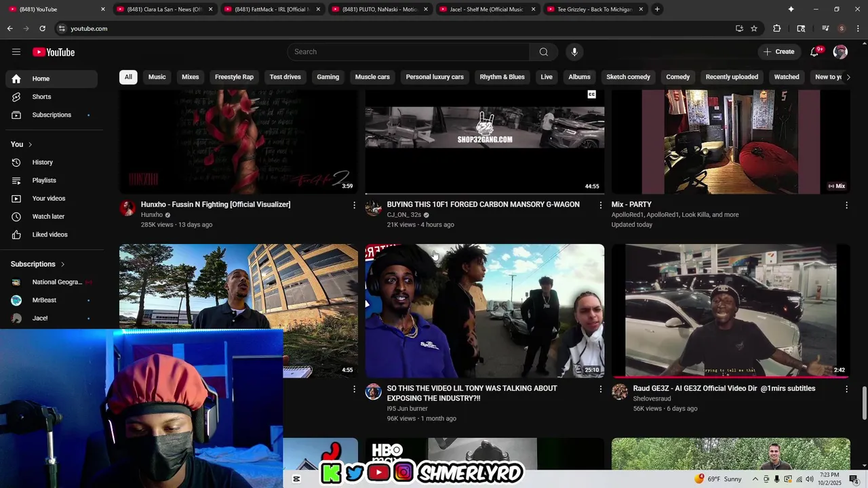Select the Music category chip
The width and height of the screenshot is (868, 488).
point(157,77)
